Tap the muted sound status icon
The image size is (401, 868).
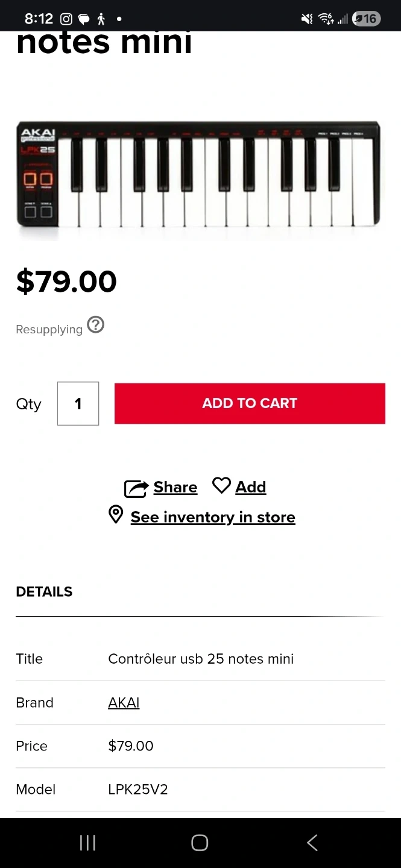307,19
